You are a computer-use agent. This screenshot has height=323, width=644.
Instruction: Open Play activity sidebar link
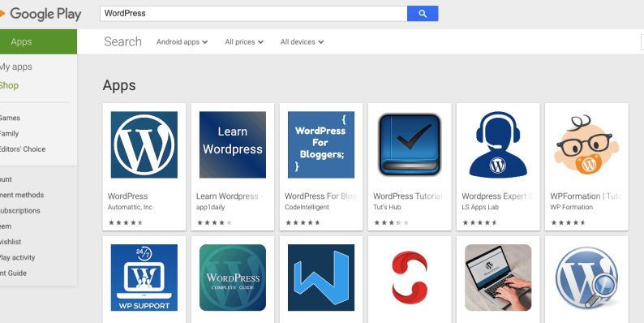18,257
